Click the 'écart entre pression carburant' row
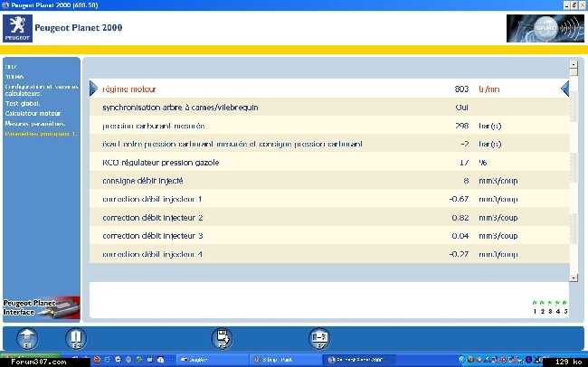Screen dimensions: 588x367 tap(329, 144)
